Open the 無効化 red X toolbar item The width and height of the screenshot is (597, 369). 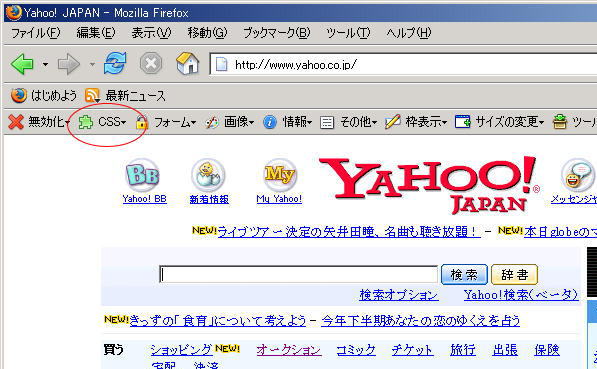click(x=38, y=122)
